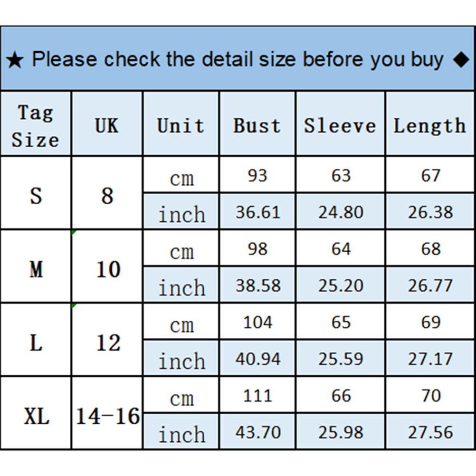
Task: Click the black star icon in the header
Action: 15,61
